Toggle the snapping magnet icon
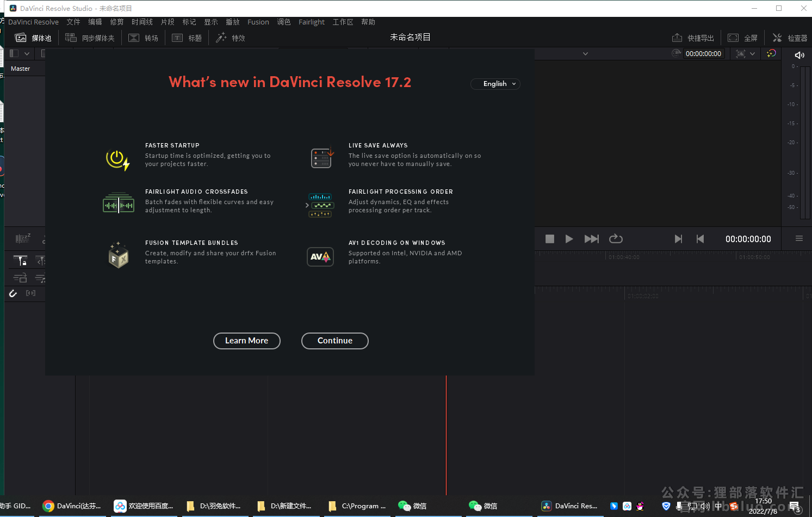Image resolution: width=812 pixels, height=517 pixels. tap(13, 293)
